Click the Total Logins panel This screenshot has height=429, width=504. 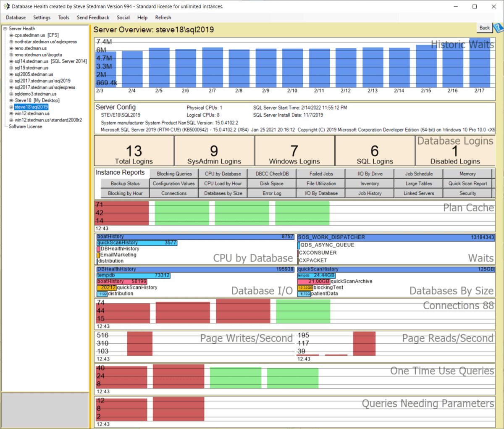pyautogui.click(x=134, y=150)
